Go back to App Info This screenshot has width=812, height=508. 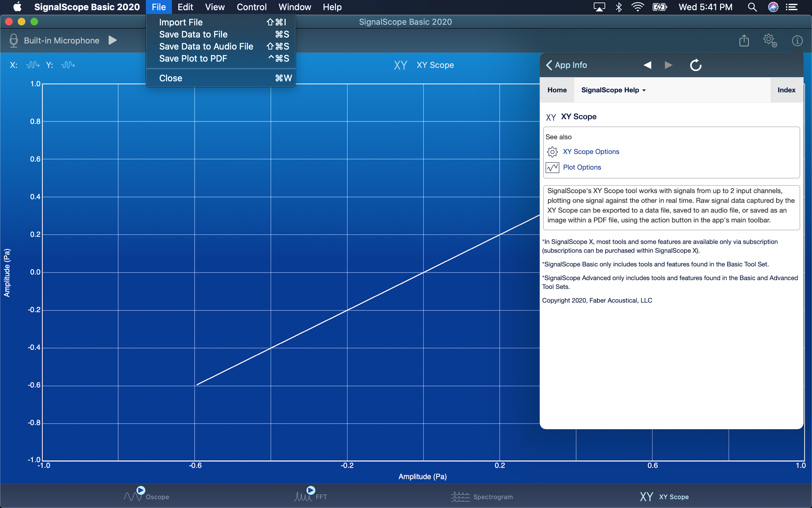567,65
